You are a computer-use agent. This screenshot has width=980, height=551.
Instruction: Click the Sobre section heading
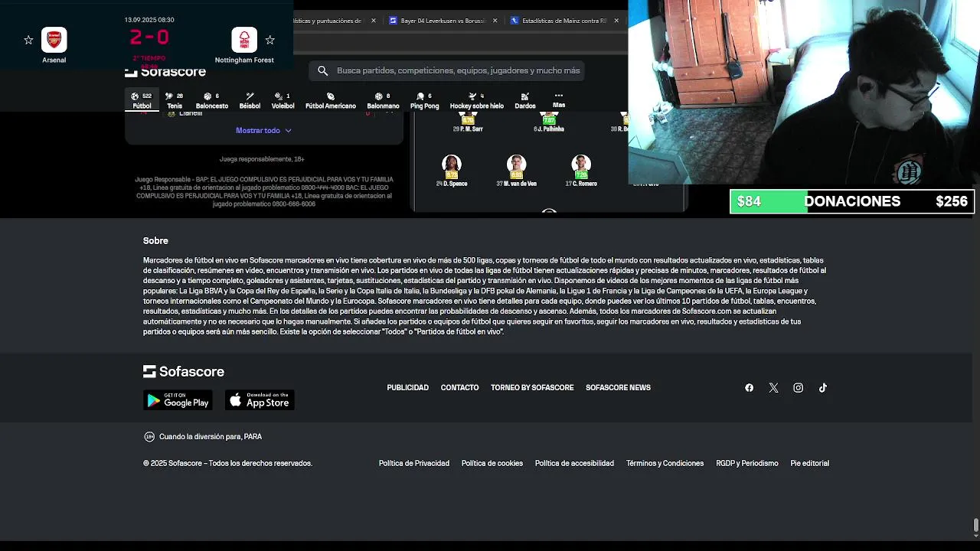155,241
